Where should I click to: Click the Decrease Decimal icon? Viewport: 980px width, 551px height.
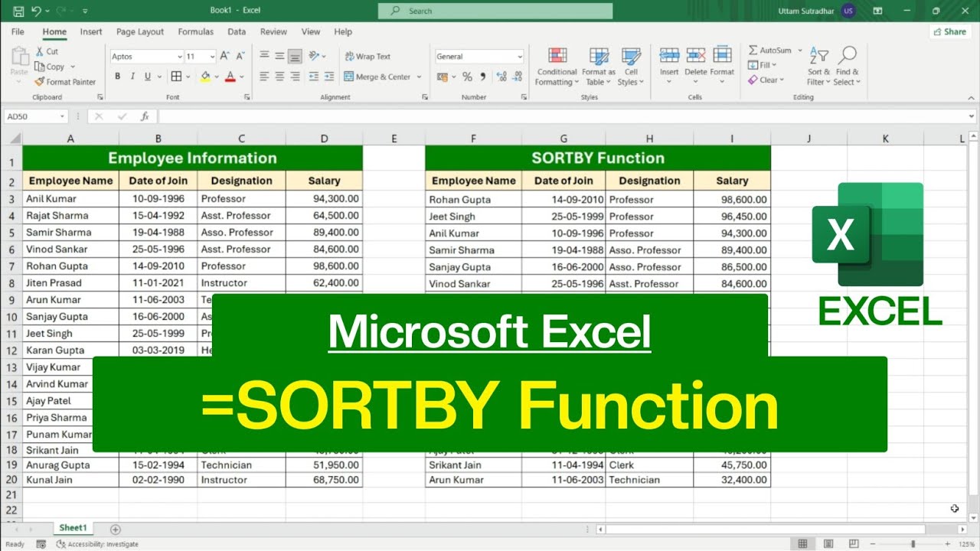coord(518,77)
